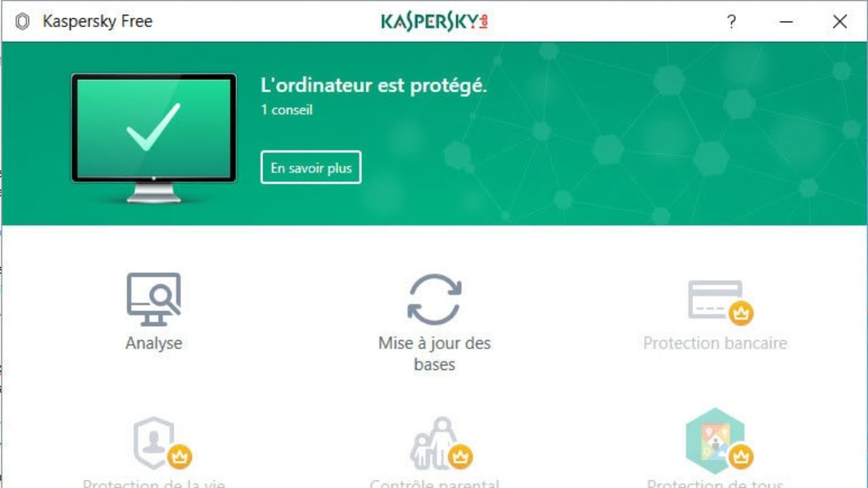Minimize the Kaspersky Free window
This screenshot has height=488, width=868.
pos(786,22)
